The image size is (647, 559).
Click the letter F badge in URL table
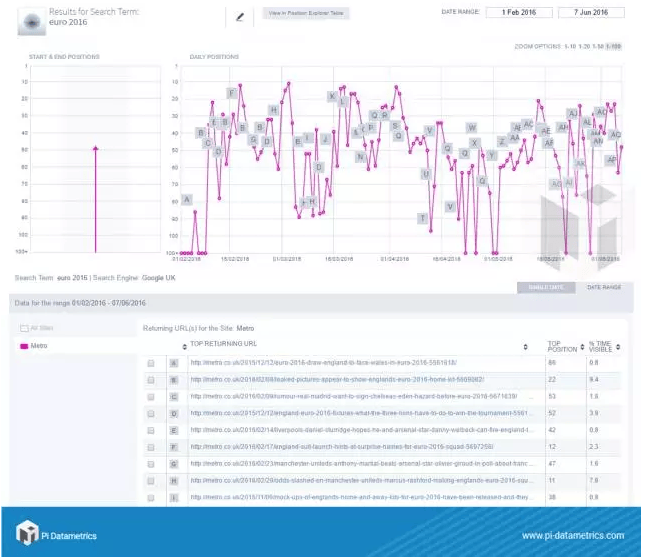click(174, 445)
